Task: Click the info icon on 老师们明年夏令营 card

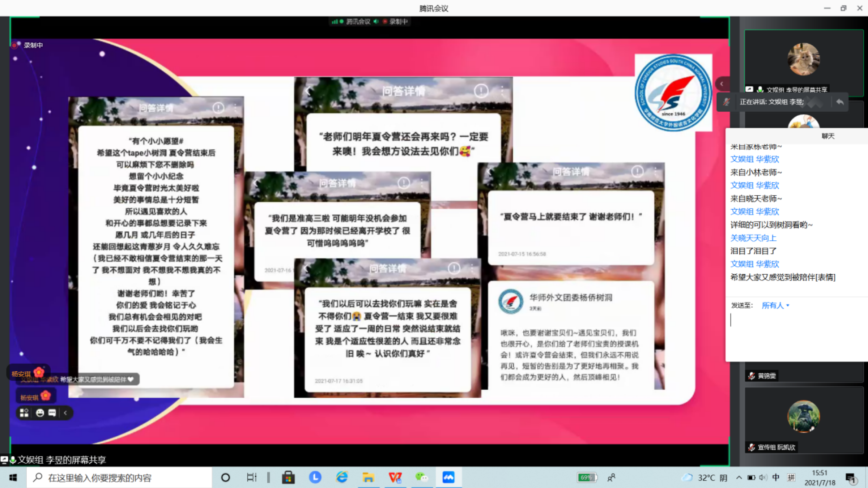Action: (481, 91)
